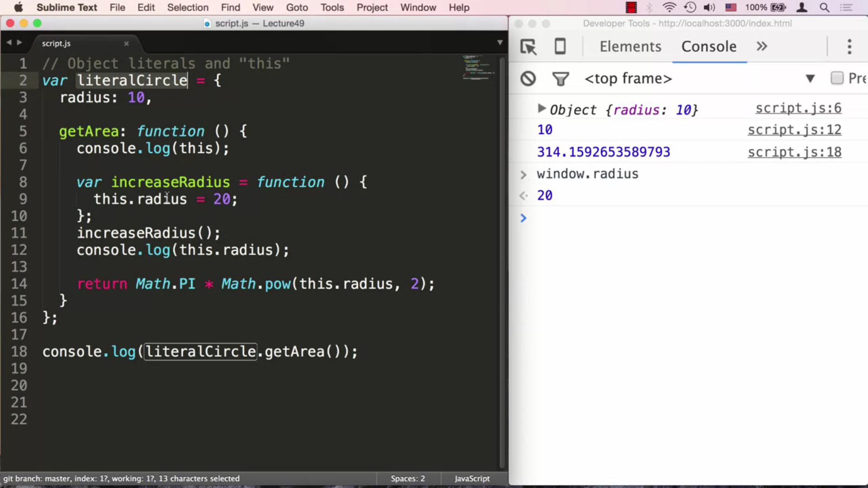
Task: Select the window.radius console entry
Action: pyautogui.click(x=587, y=174)
